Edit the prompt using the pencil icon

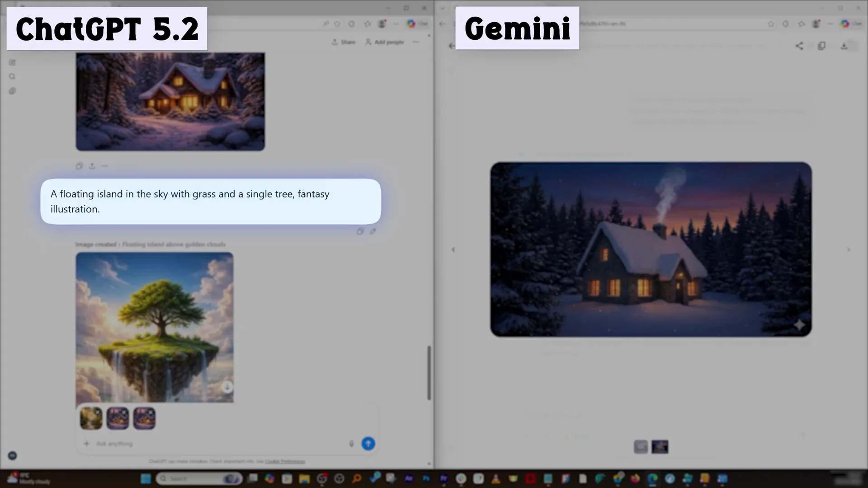click(x=373, y=231)
